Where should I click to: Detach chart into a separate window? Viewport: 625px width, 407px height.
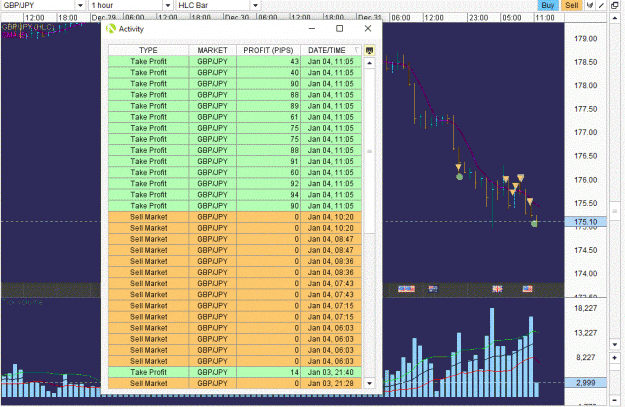coord(615,5)
